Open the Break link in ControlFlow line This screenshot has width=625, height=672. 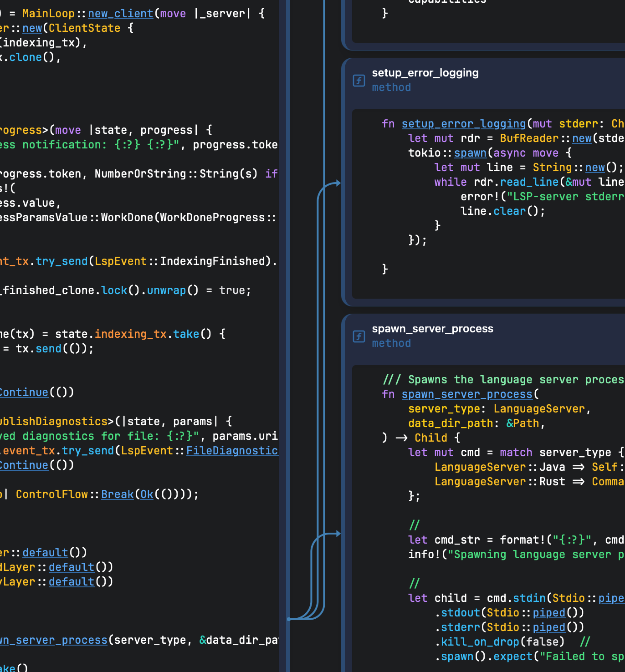[117, 494]
